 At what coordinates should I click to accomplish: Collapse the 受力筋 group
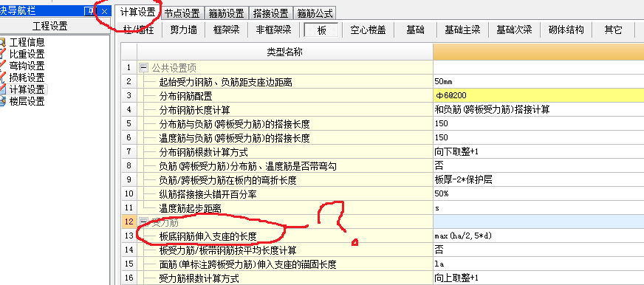tap(144, 222)
